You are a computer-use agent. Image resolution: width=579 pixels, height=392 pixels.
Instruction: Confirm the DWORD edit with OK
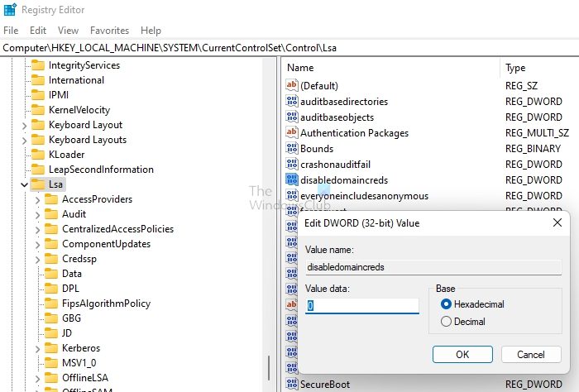click(462, 354)
